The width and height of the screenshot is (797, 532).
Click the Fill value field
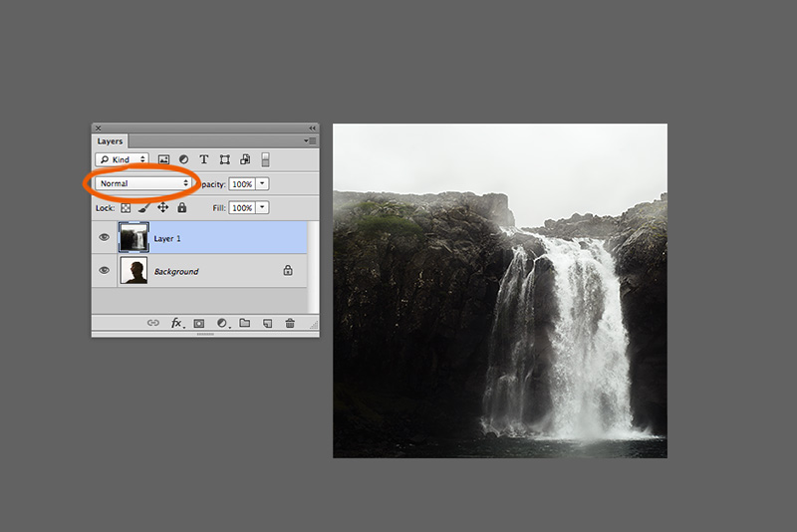pos(242,208)
